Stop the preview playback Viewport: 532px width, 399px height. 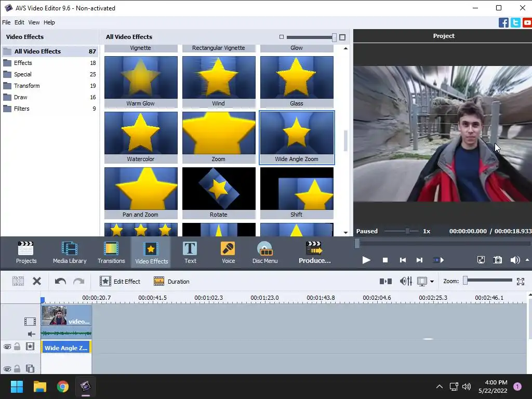(385, 260)
